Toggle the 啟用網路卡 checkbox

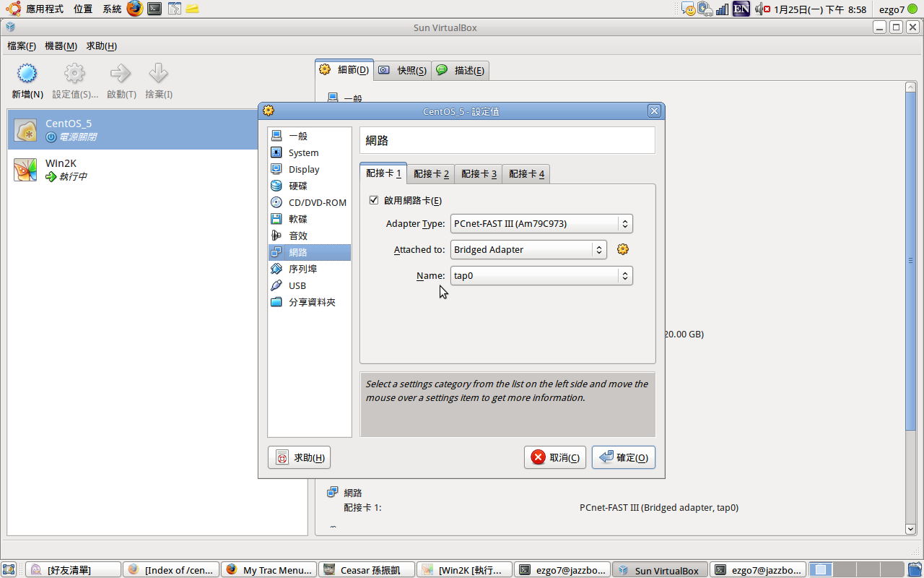[x=373, y=200]
